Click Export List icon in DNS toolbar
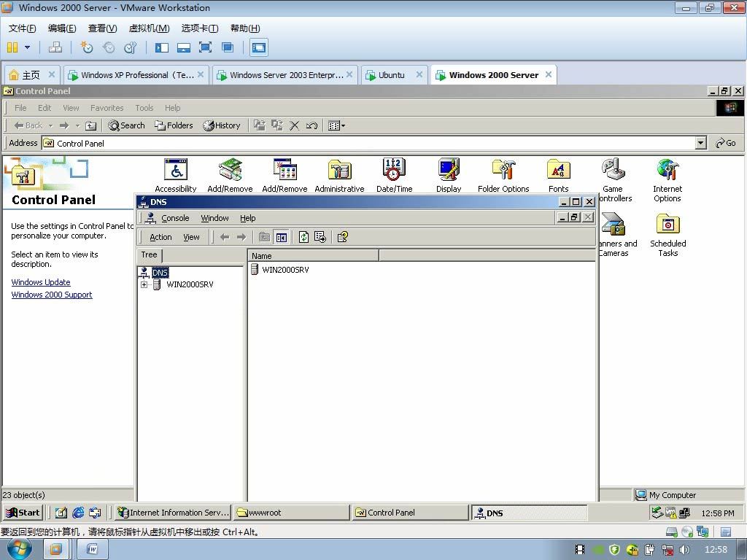This screenshot has width=747, height=560. click(320, 237)
